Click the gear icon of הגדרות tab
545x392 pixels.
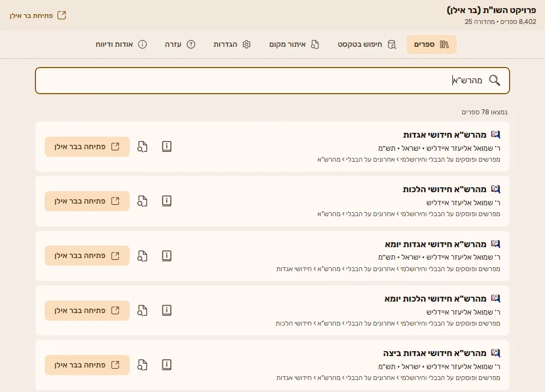click(x=246, y=45)
